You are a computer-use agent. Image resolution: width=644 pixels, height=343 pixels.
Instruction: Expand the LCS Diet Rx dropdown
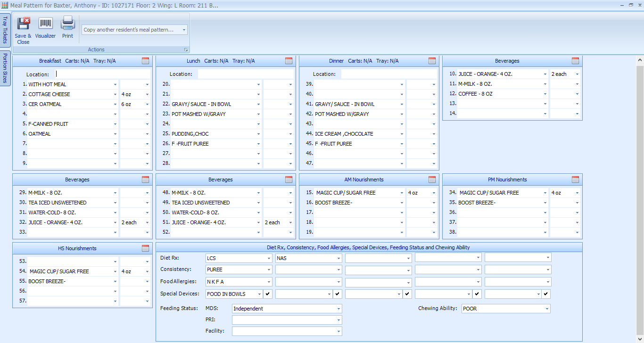point(269,258)
